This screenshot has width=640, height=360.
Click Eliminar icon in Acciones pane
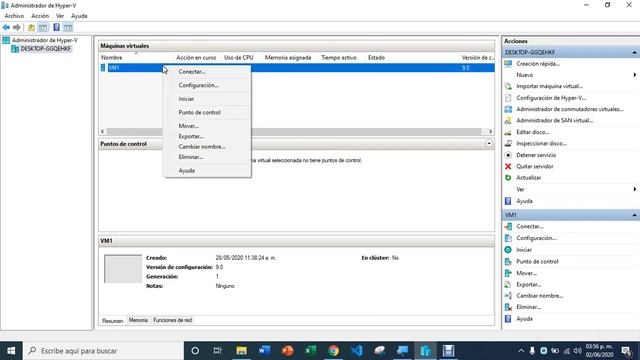coord(508,307)
